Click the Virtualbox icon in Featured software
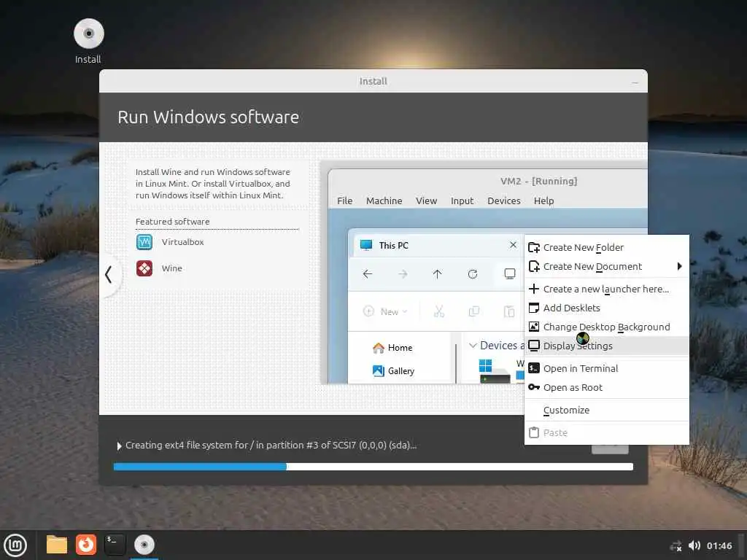The image size is (747, 560). [x=144, y=242]
